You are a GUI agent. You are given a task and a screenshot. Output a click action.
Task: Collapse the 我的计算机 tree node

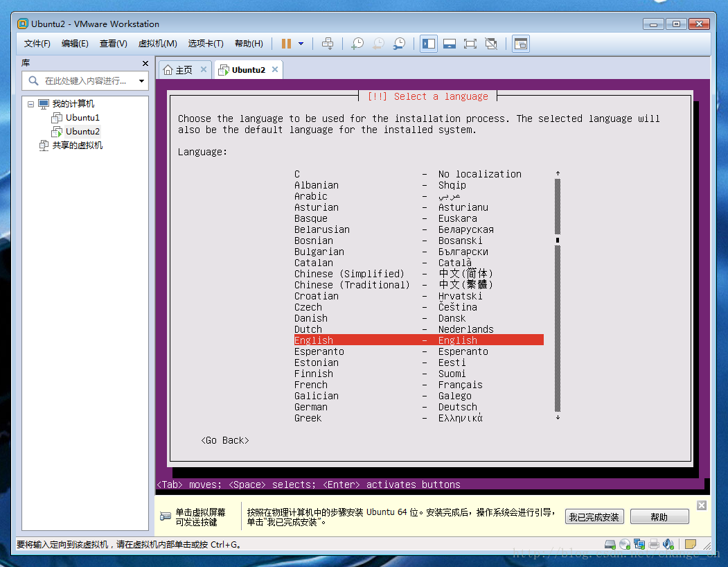pyautogui.click(x=30, y=104)
